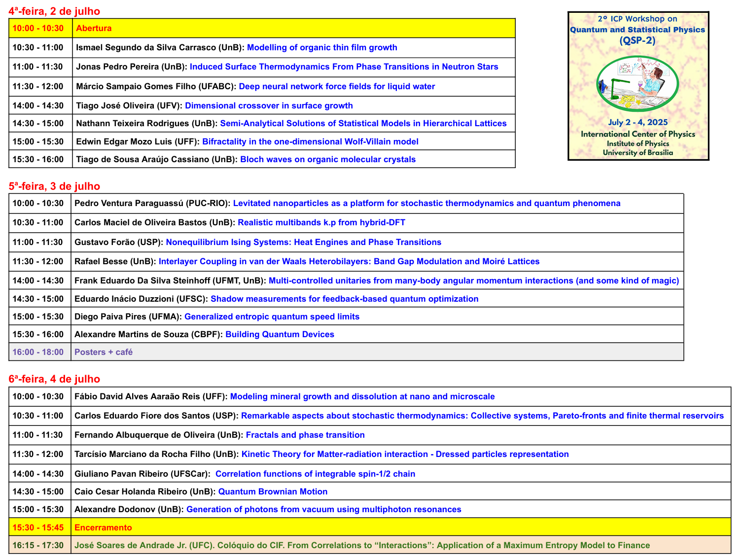The height and width of the screenshot is (560, 743).
Task: Click the '16:15 - 17:30' time cell
Action: [40, 545]
